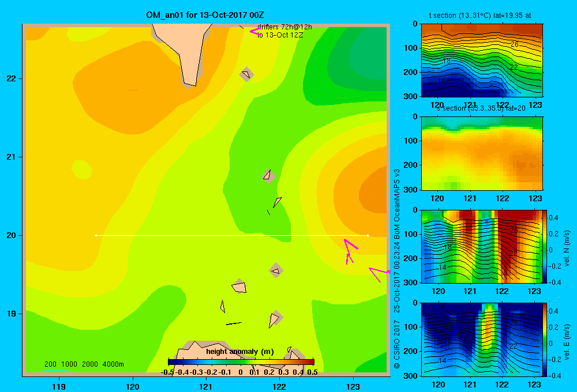Click the island just below the section line
This screenshot has width=577, height=392.
point(276,271)
